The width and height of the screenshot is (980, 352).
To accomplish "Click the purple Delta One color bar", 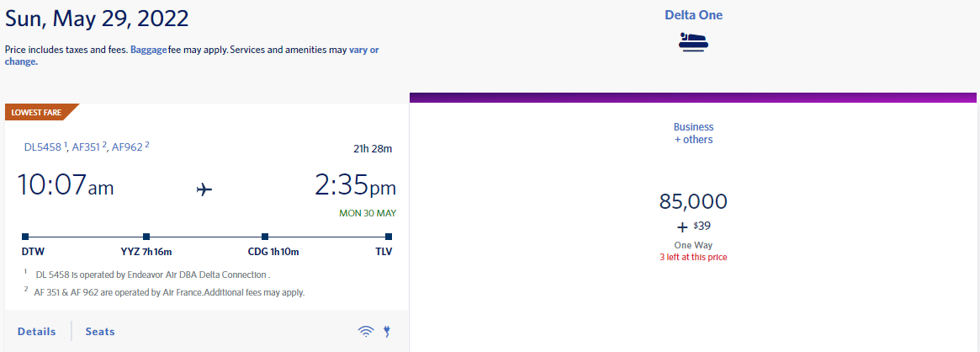I will pyautogui.click(x=693, y=98).
